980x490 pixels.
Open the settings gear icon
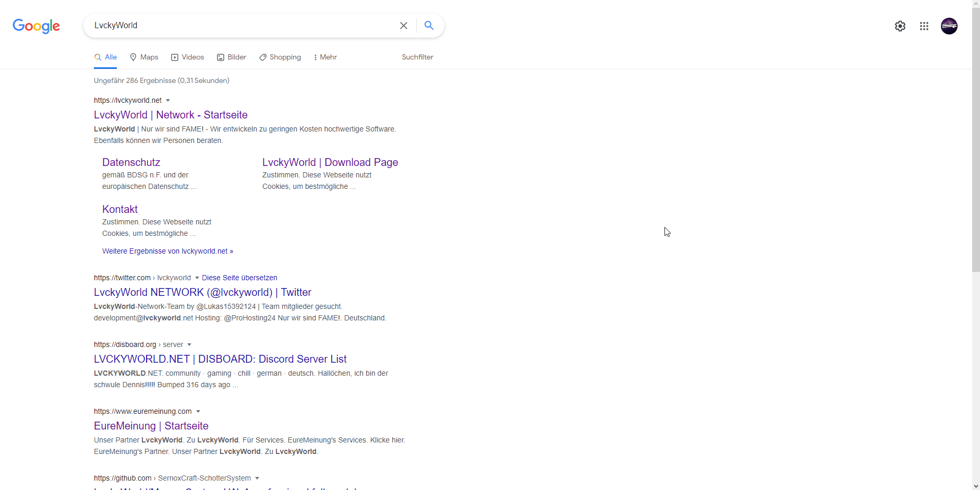(900, 26)
